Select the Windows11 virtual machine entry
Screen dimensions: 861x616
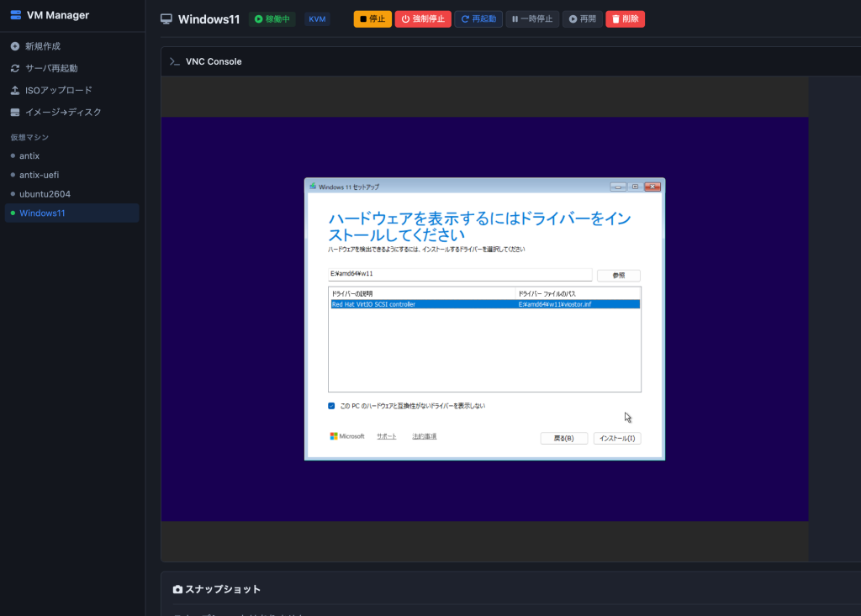[x=72, y=213]
